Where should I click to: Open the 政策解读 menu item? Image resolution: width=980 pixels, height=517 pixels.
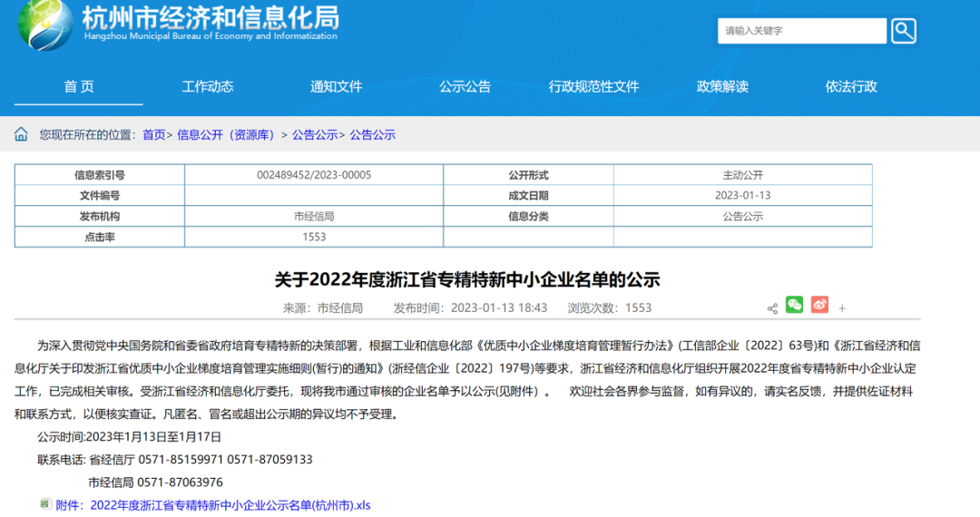tap(723, 86)
